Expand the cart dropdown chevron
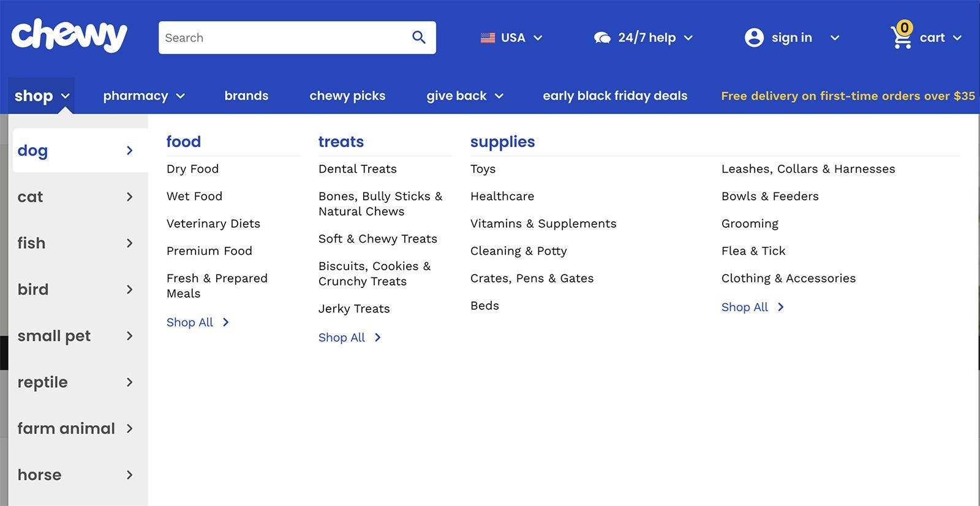The height and width of the screenshot is (506, 980). tap(957, 38)
